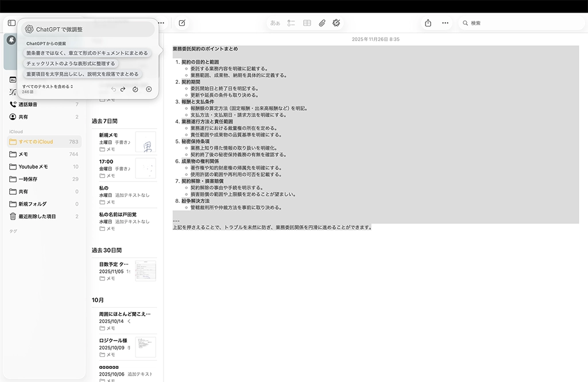Open the すべてのテキストを含める dropdown
588x382 pixels.
(48, 87)
